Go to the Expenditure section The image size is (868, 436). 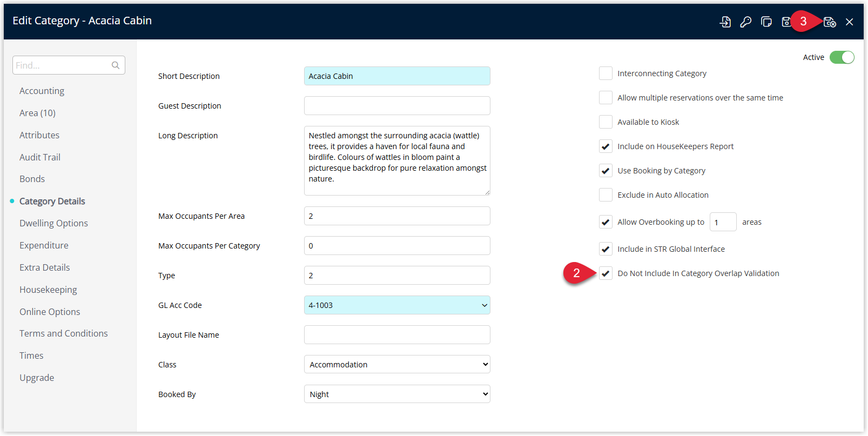point(44,245)
